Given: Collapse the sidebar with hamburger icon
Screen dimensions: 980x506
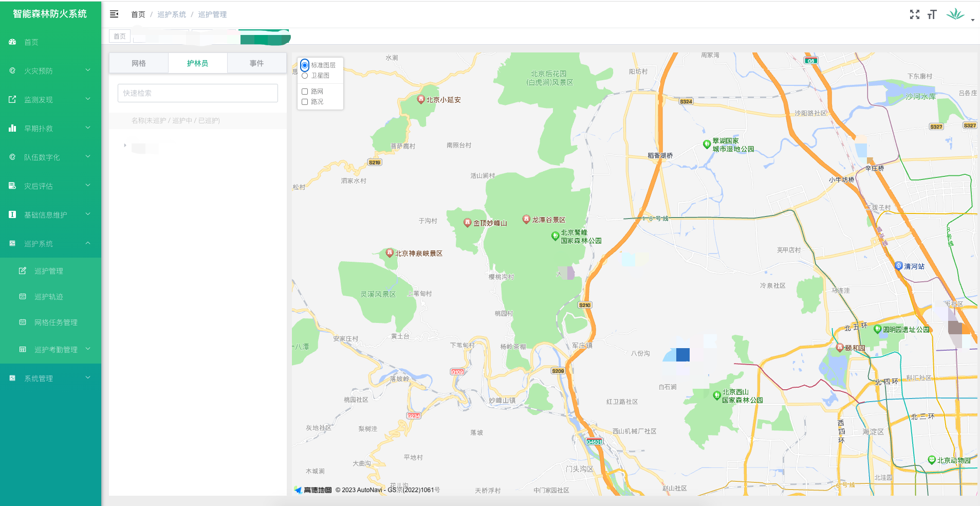Looking at the screenshot, I should [114, 14].
